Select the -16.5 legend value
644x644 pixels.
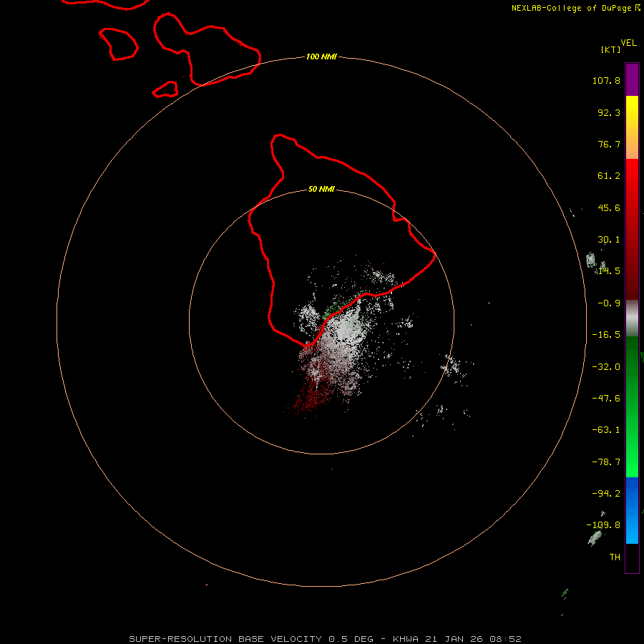pyautogui.click(x=606, y=335)
